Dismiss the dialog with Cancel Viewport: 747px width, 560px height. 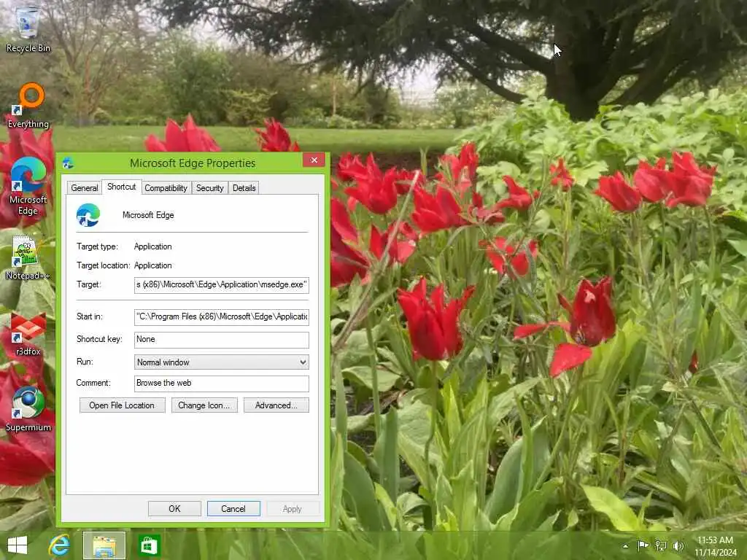tap(233, 508)
